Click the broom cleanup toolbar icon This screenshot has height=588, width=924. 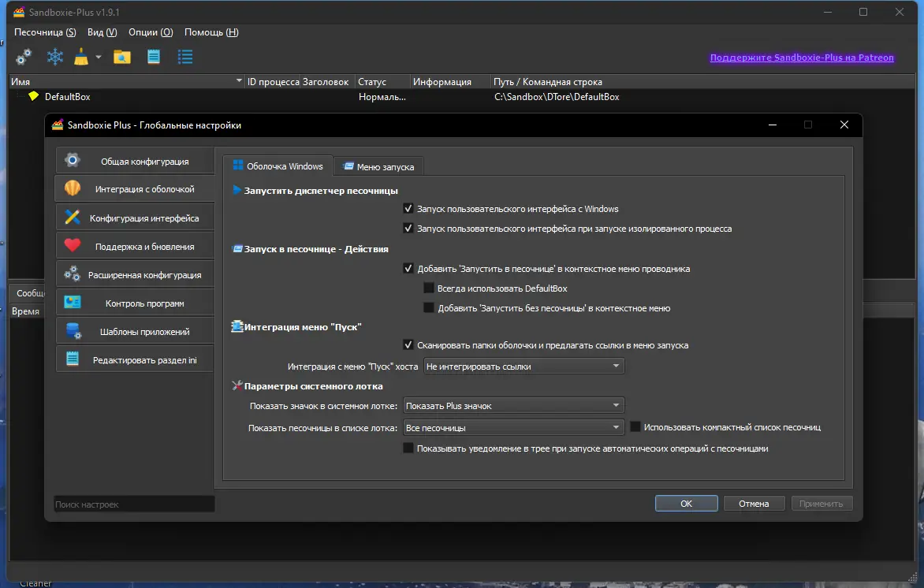(81, 58)
